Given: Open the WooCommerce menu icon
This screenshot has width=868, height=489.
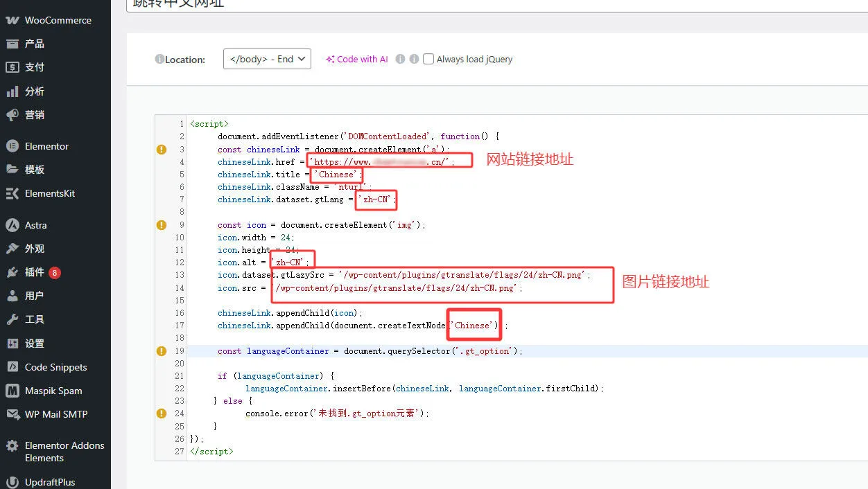Looking at the screenshot, I should 12,20.
